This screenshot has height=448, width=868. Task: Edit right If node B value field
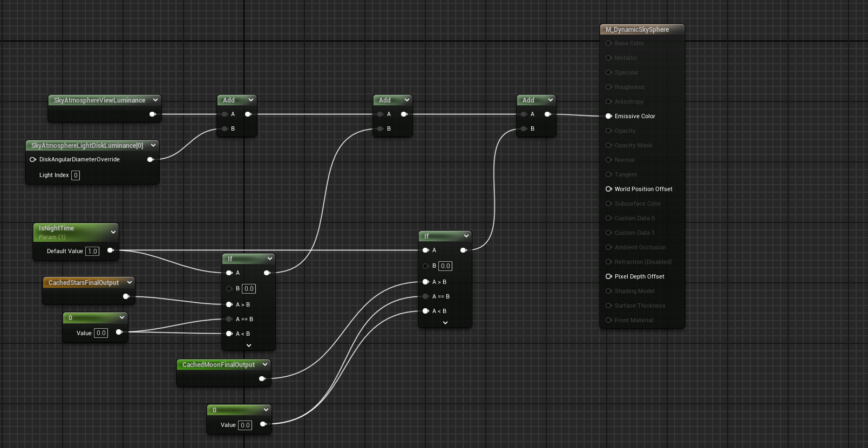point(445,266)
